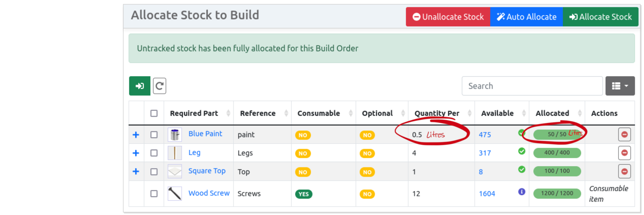Click the green check beside Blue Paint availability
This screenshot has height=215, width=644.
pyautogui.click(x=522, y=133)
